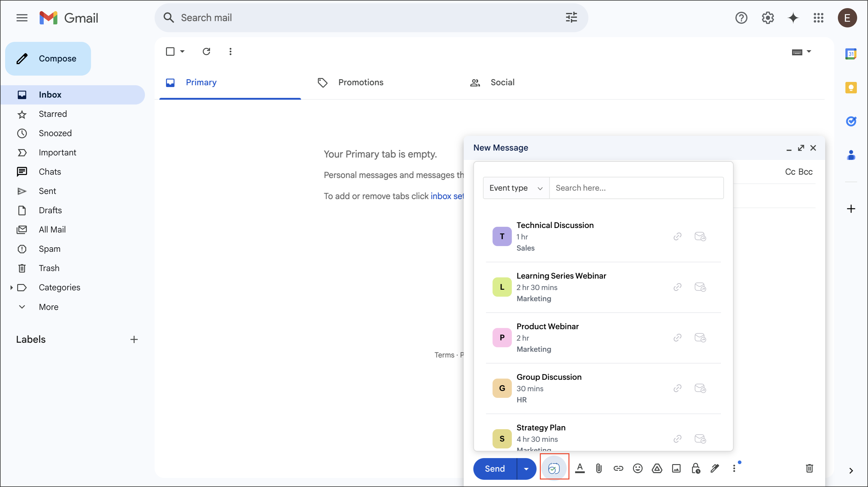
Task: Toggle formatting options text icon
Action: 580,468
